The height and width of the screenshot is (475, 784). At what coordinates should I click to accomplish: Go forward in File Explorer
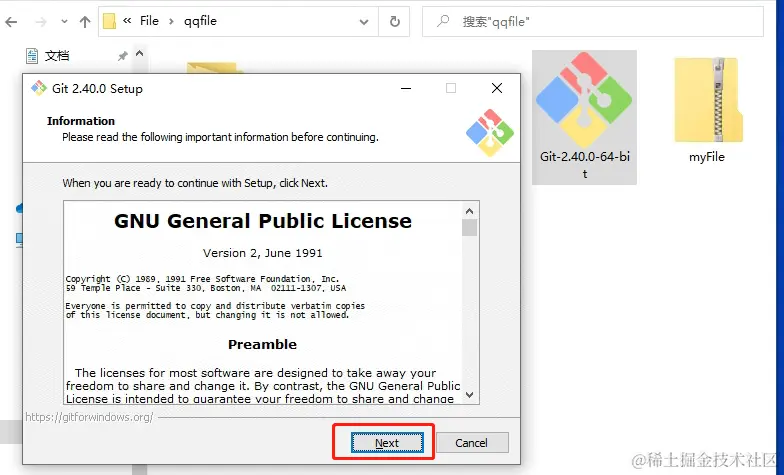[40, 22]
